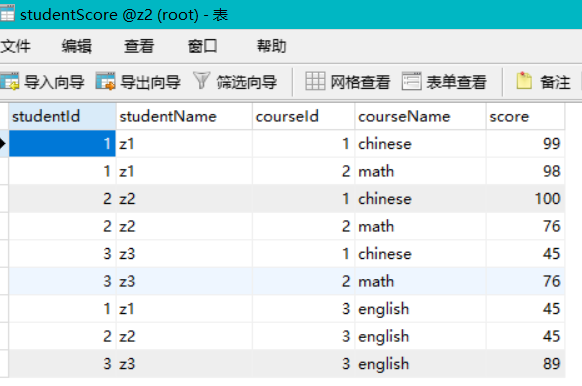Viewport: 582px width, 386px height.
Task: Select score cell with value 100
Action: [526, 199]
